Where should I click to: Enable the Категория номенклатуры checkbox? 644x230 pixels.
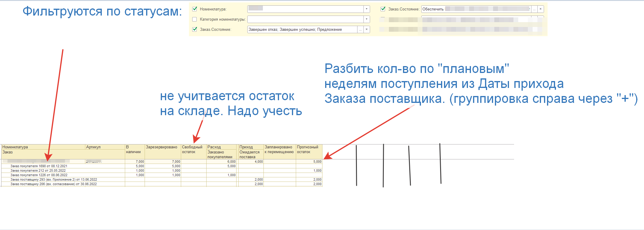pos(195,19)
